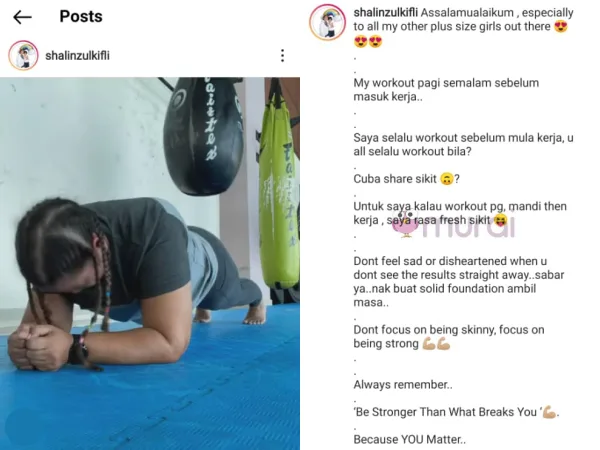
Task: Open the three-dot options menu
Action: pos(282,55)
